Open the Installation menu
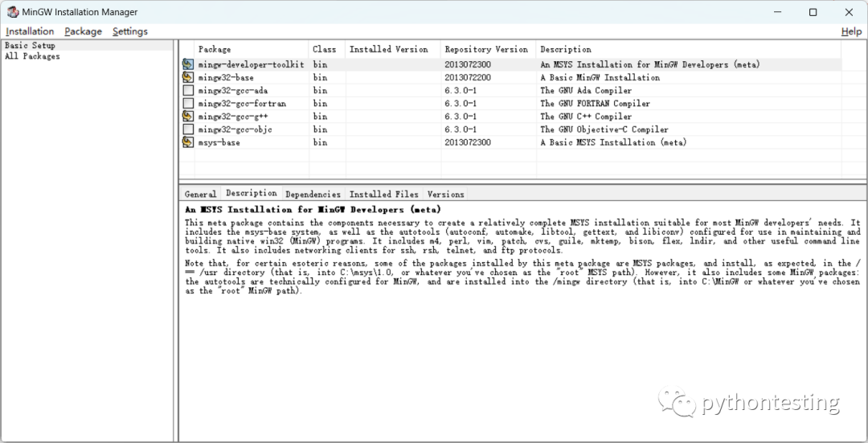Viewport: 868px width, 443px height. pos(30,31)
